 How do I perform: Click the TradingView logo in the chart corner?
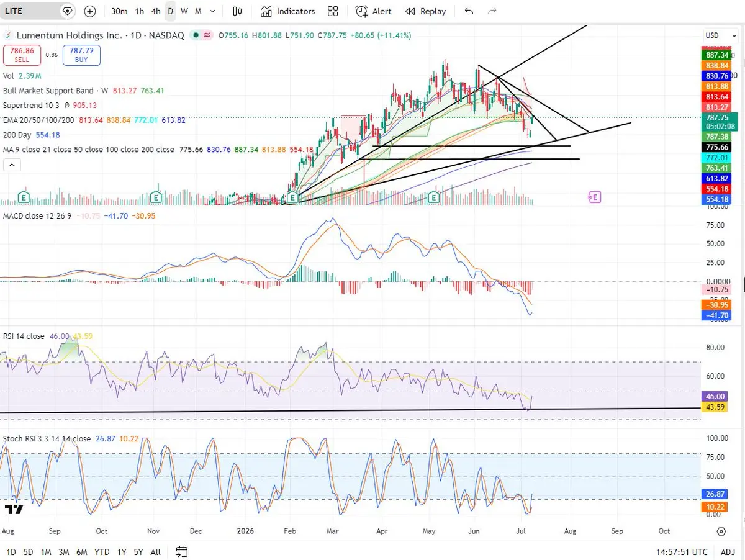tap(14, 510)
